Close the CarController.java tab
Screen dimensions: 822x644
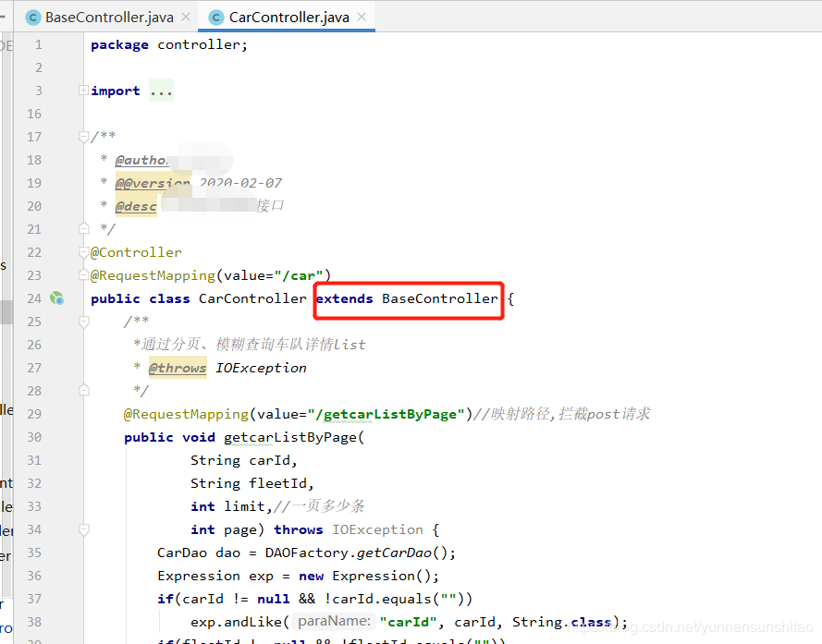click(x=362, y=17)
